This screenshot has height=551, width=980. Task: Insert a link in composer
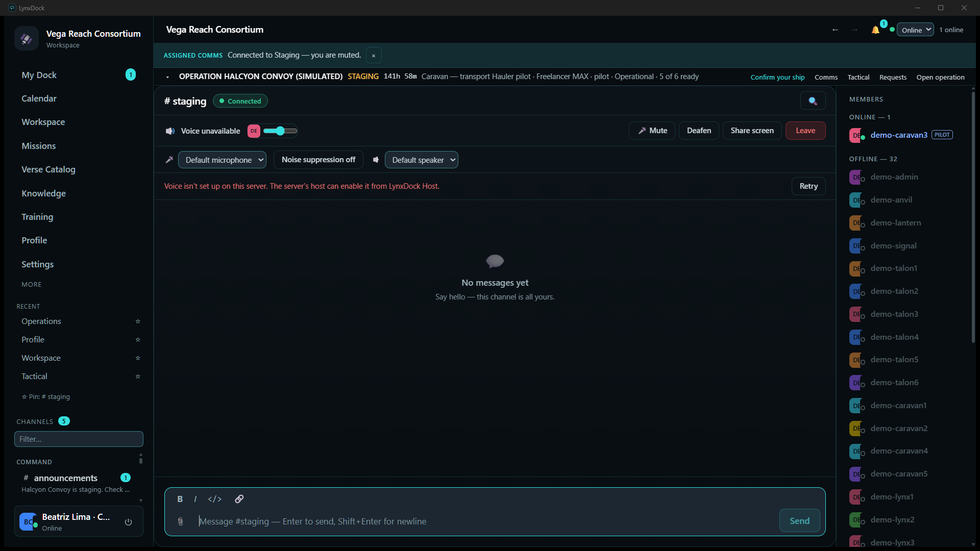point(239,499)
